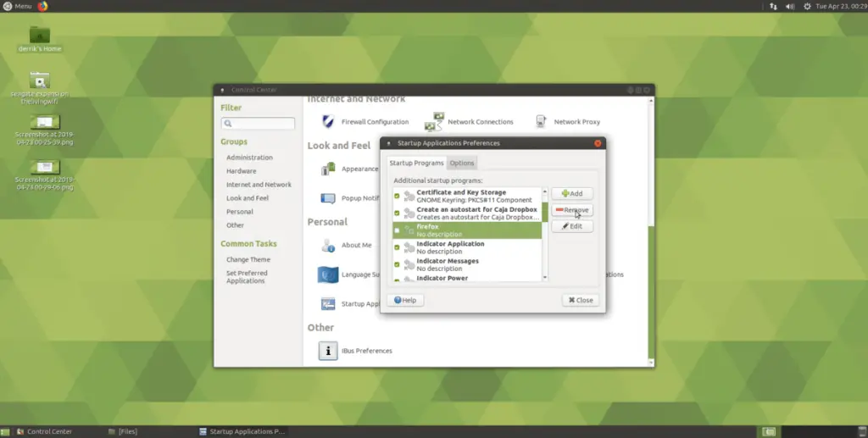This screenshot has height=438, width=868.
Task: Enable the firefox startup entry checkbox
Action: tap(397, 230)
